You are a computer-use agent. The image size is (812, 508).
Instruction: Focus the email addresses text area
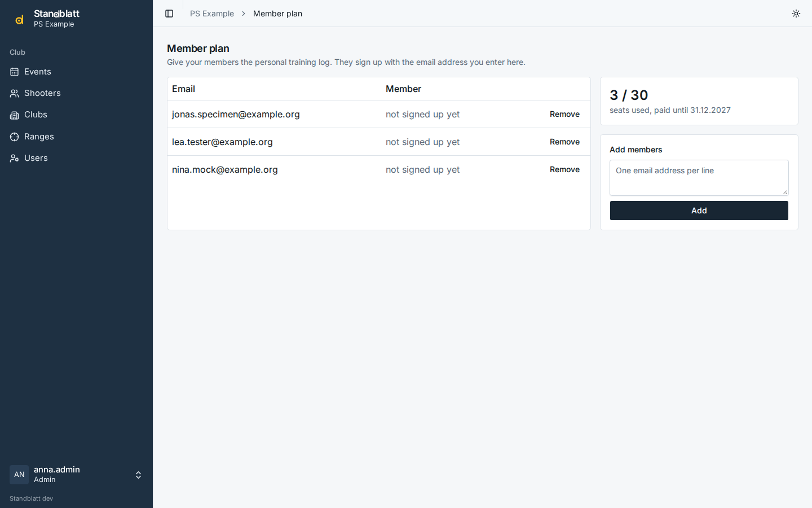pos(699,178)
